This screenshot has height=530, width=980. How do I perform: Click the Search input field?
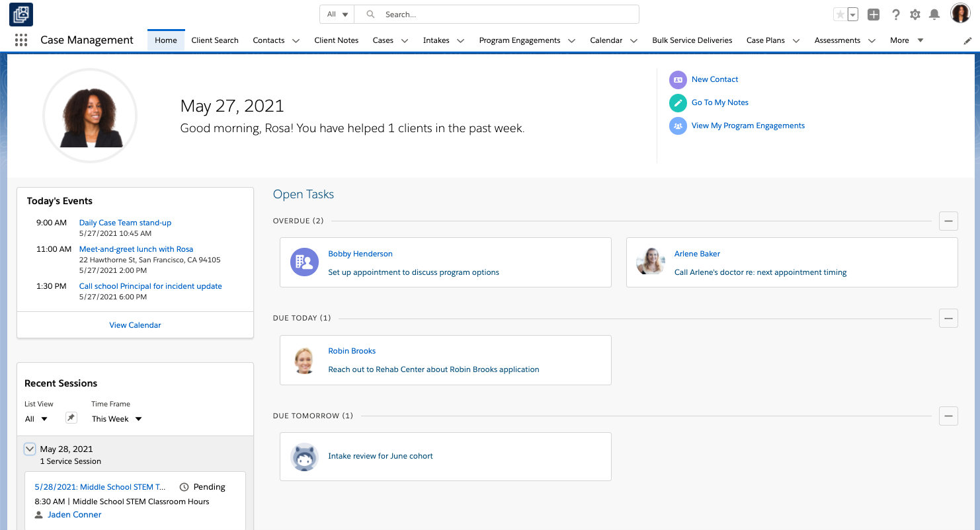tap(503, 15)
